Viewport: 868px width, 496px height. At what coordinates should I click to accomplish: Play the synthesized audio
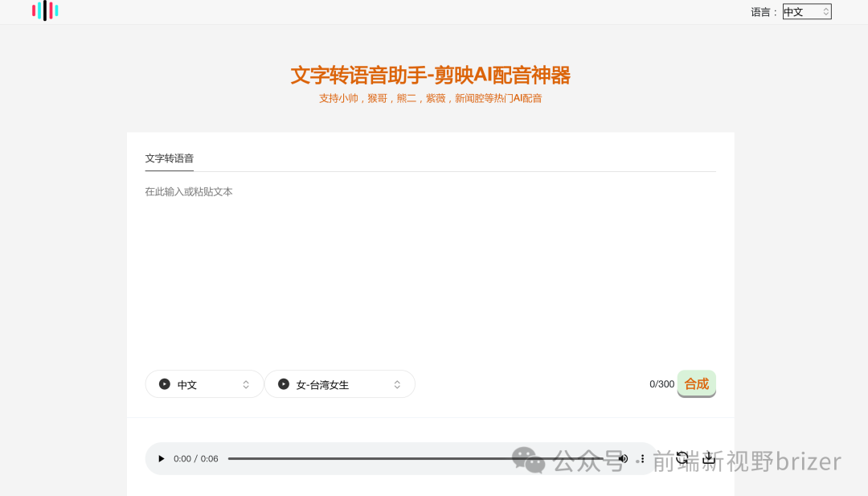tap(161, 458)
